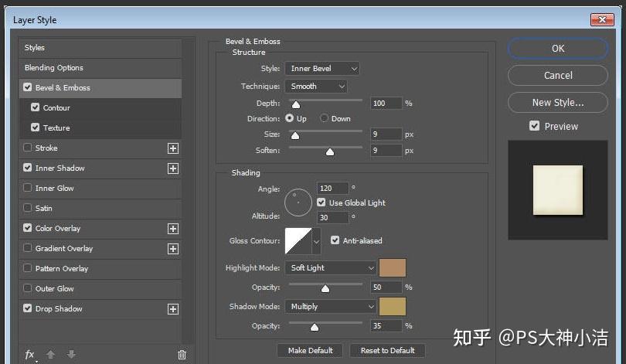Open the Style dropdown showing Inner Bevel

click(x=322, y=69)
